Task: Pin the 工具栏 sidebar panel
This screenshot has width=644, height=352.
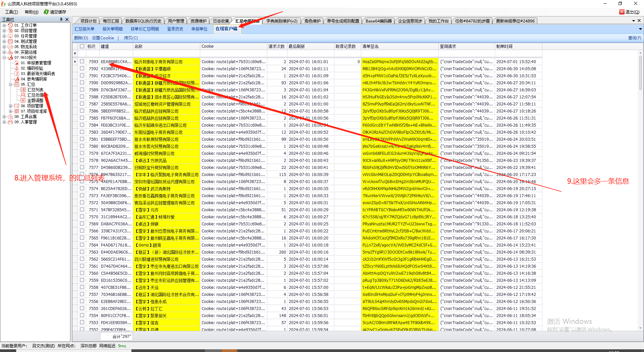Action: coord(61,19)
